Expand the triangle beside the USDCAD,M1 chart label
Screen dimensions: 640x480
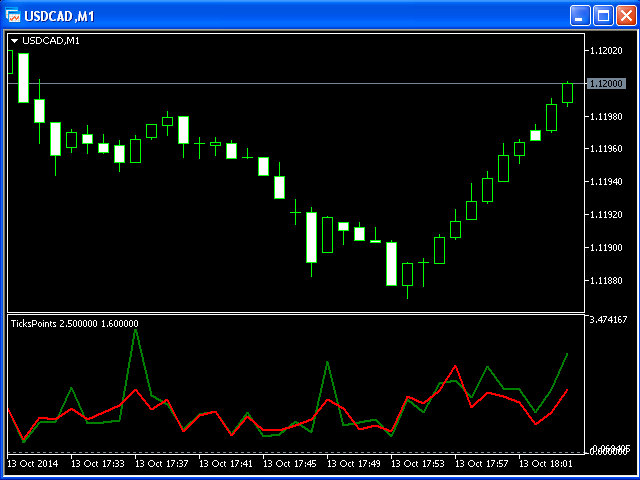coord(14,40)
